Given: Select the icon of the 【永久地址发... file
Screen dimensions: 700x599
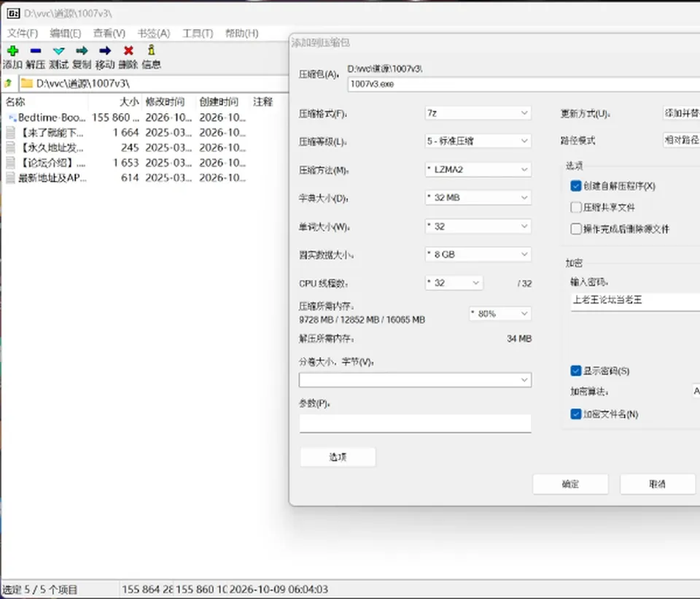Looking at the screenshot, I should 10,148.
